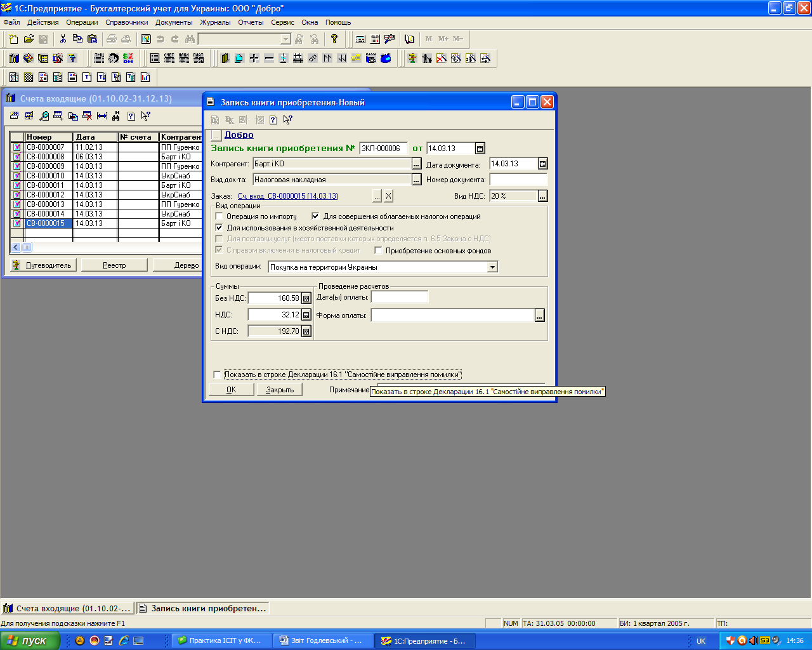Click the ТМЦ toolbar icon

[x=99, y=58]
